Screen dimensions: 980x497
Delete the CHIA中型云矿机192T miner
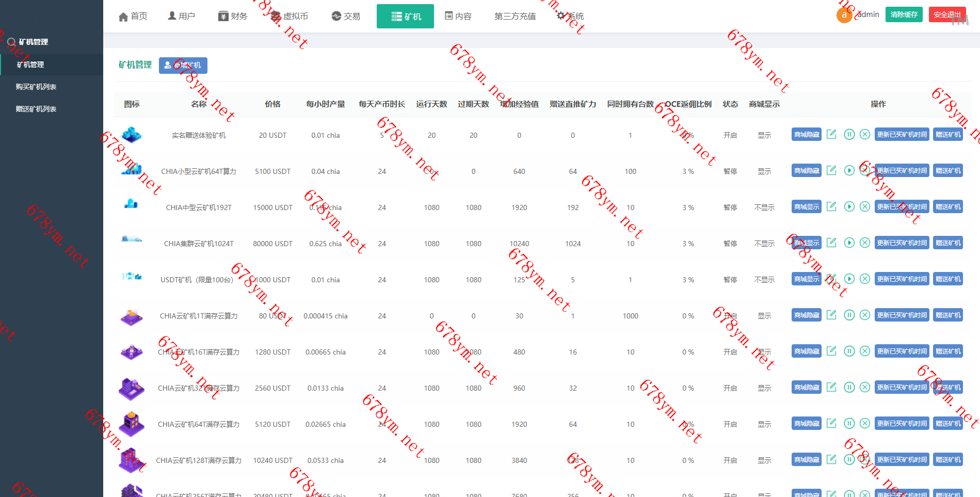[x=865, y=206]
